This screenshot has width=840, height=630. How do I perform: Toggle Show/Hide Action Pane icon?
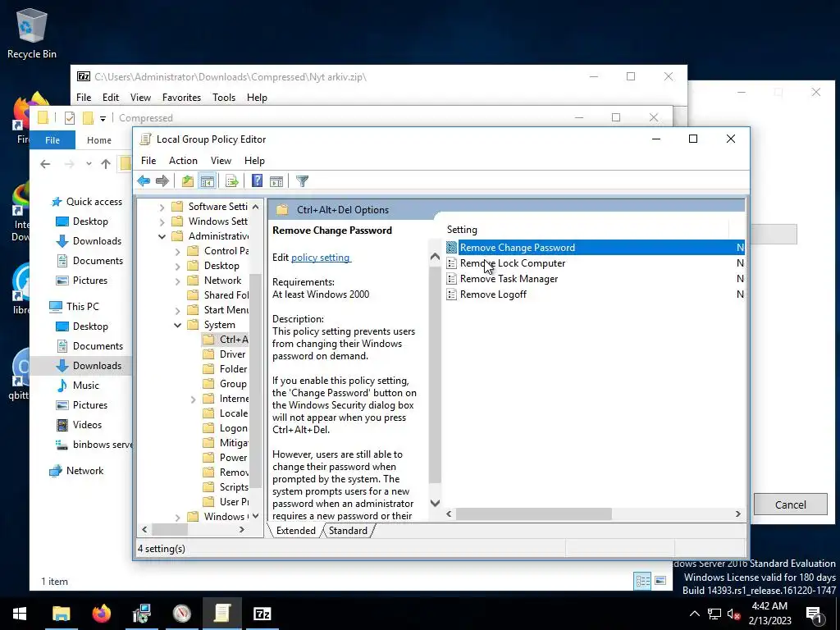tap(276, 181)
